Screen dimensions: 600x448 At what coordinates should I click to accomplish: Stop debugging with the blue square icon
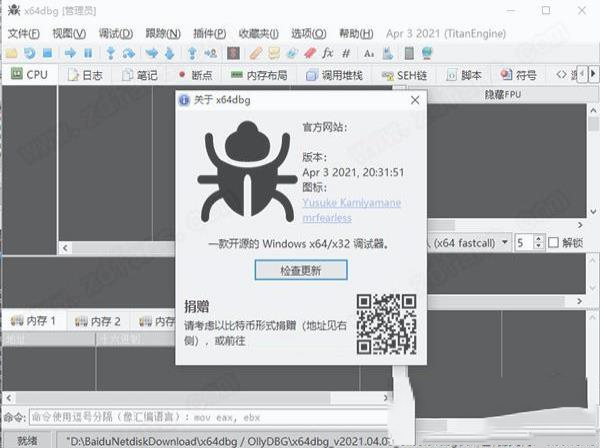[47, 53]
